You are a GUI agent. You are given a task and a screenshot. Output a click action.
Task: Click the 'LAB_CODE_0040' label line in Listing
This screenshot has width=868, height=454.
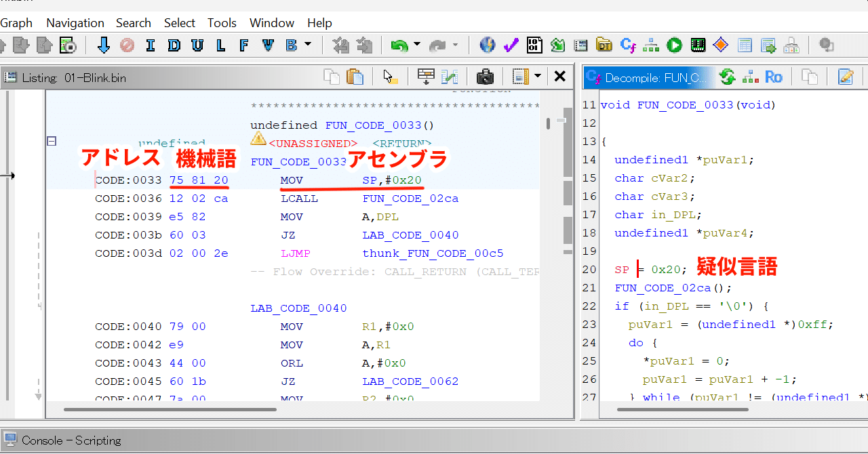click(x=298, y=308)
